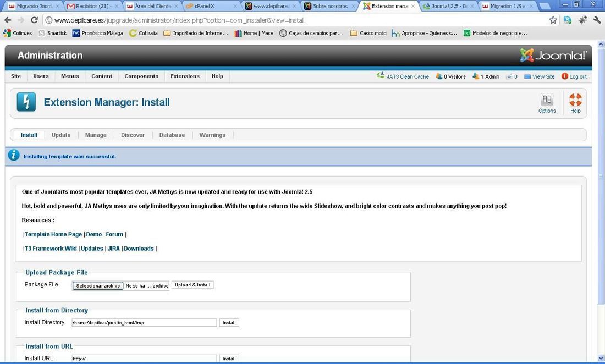Click the 1 Admin status item
The height and width of the screenshot is (364, 605).
point(486,76)
